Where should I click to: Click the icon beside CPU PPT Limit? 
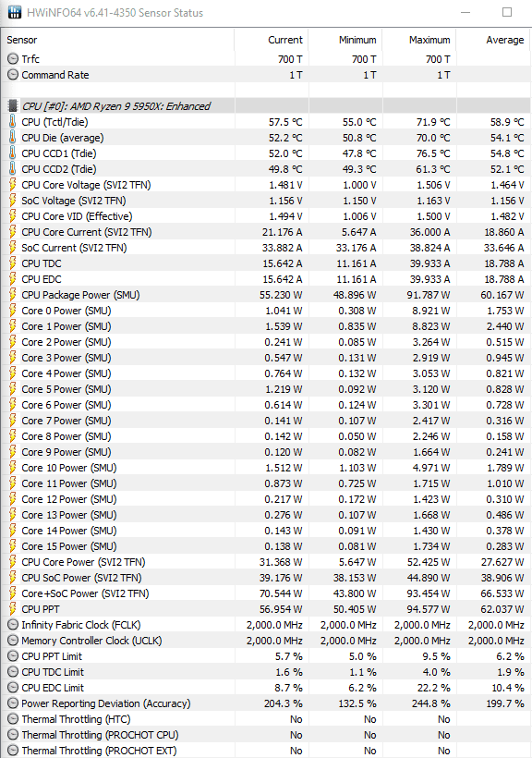[13, 656]
